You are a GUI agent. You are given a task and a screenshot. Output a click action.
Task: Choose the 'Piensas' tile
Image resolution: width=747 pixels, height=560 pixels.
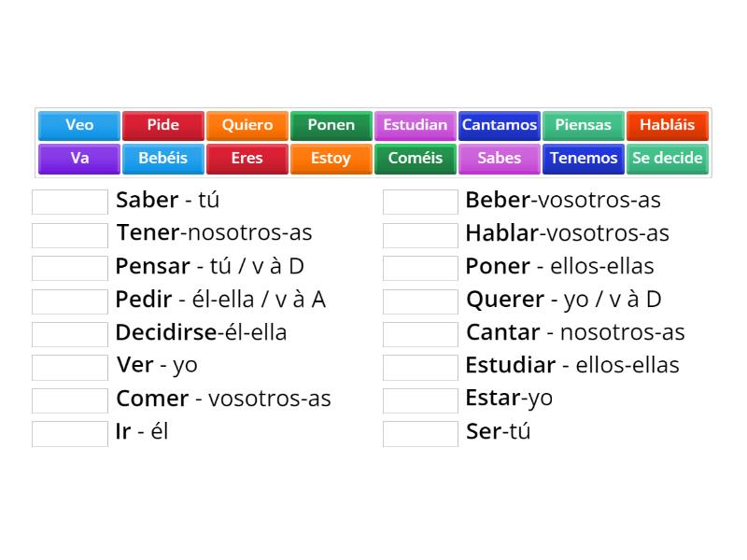pyautogui.click(x=583, y=125)
